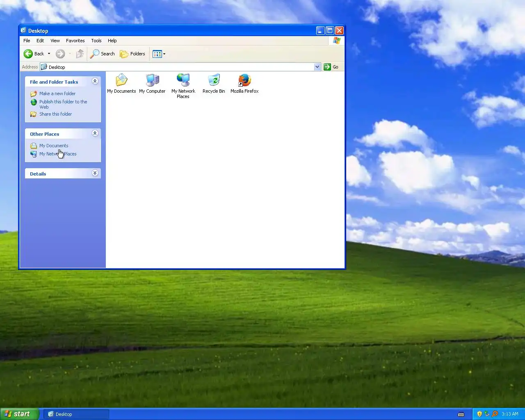The height and width of the screenshot is (420, 525).
Task: Open the My Documents folder icon
Action: (x=121, y=80)
